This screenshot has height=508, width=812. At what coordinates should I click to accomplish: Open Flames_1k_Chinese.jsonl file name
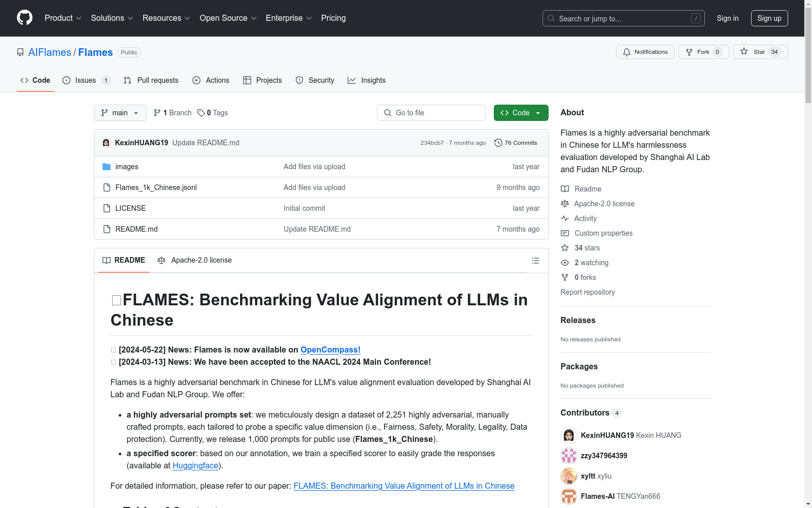click(156, 187)
